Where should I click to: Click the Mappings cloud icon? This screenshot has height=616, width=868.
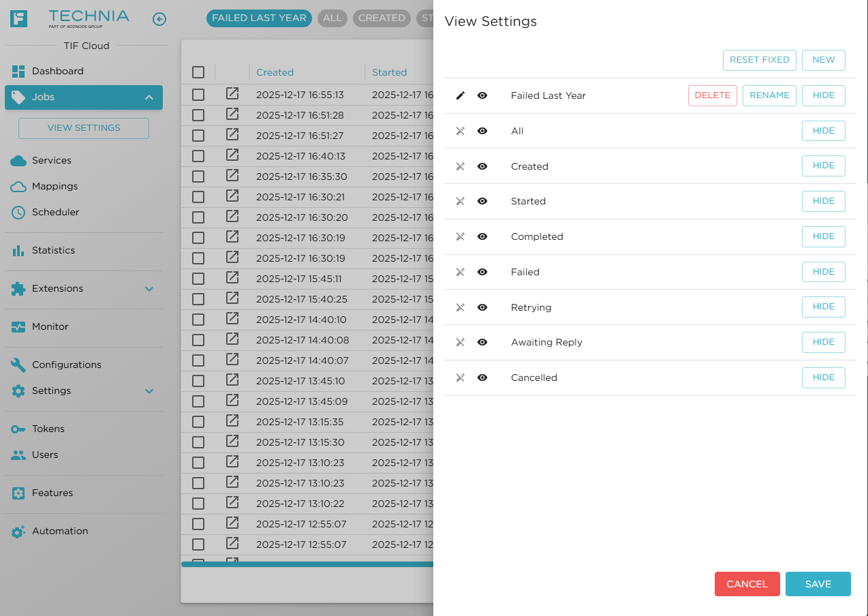tap(18, 186)
